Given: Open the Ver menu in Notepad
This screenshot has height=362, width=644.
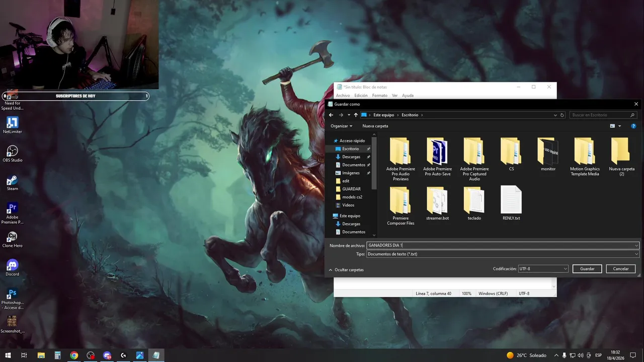Looking at the screenshot, I should [x=395, y=96].
